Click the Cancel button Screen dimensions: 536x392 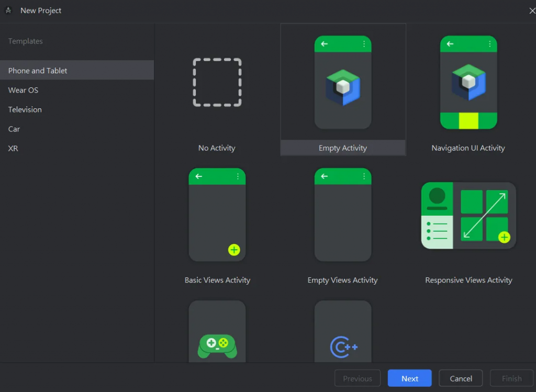point(461,378)
